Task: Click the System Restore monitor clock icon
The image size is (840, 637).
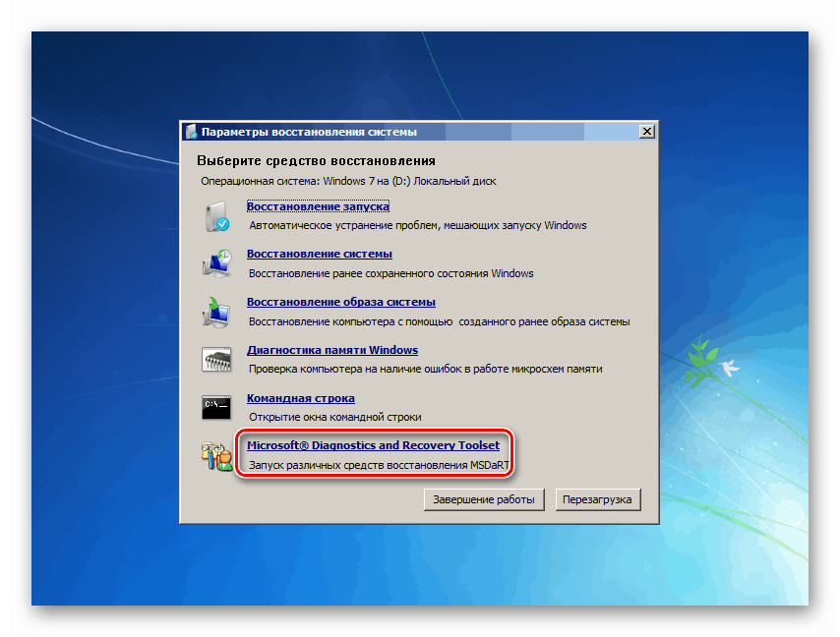Action: click(x=217, y=262)
